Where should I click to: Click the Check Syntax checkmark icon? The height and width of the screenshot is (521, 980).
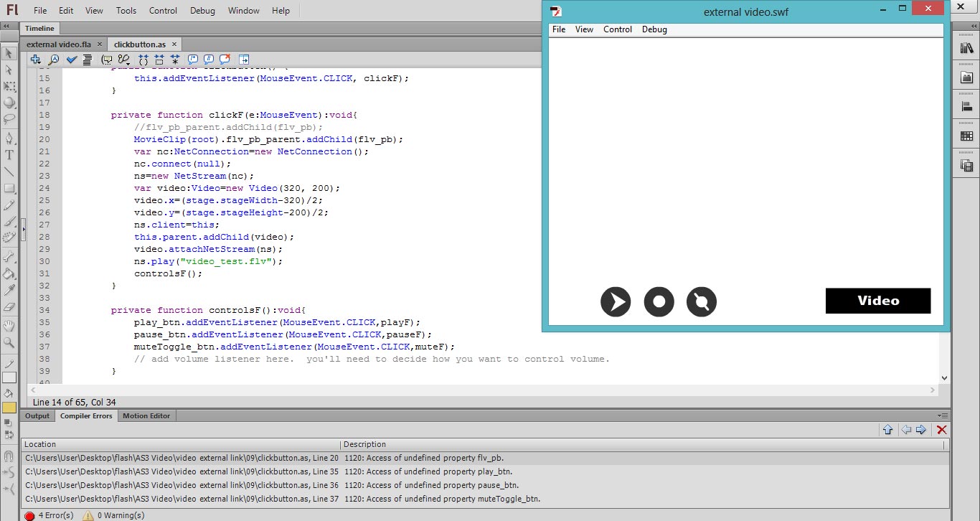[72, 60]
